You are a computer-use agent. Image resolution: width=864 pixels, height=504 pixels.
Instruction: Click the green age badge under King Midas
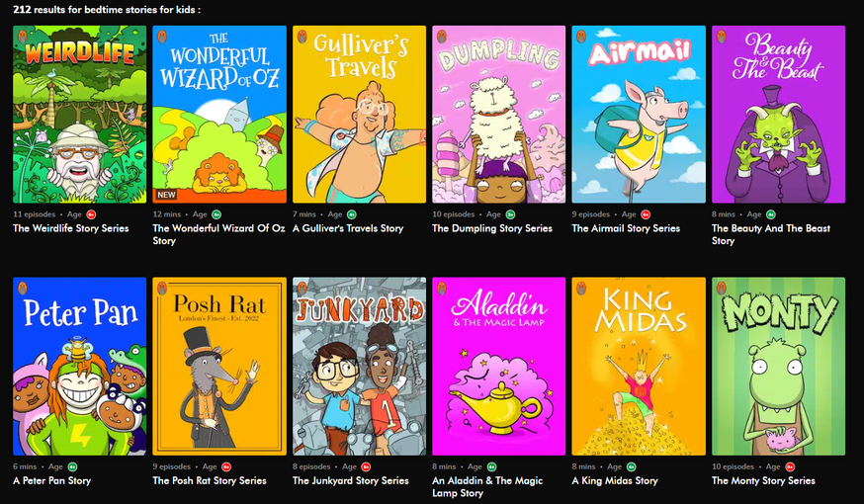631,467
